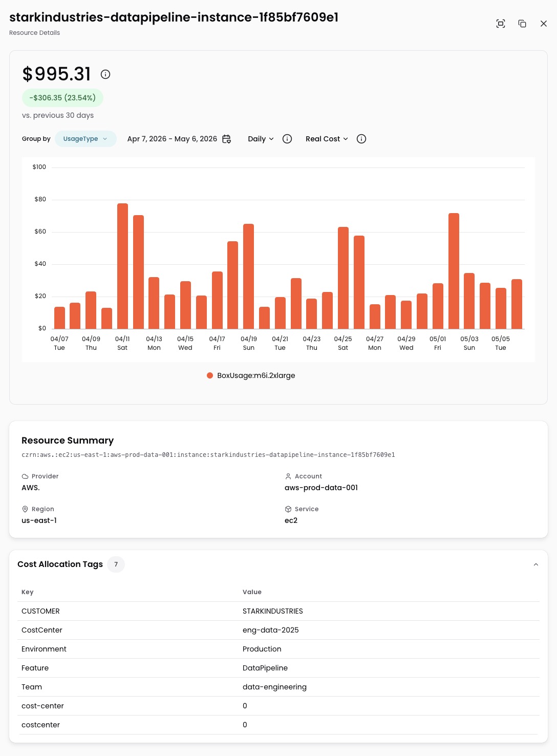557x756 pixels.
Task: Click the Region pin icon label
Action: coord(38,509)
